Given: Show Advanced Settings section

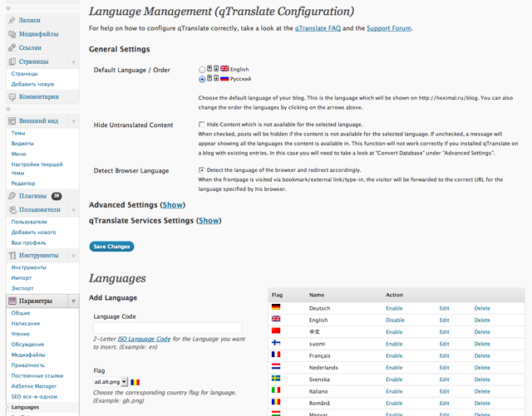Looking at the screenshot, I should (172, 205).
